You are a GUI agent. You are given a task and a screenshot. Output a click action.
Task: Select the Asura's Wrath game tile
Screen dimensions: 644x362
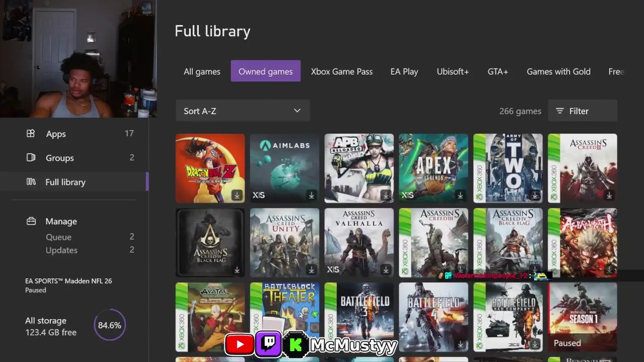582,242
